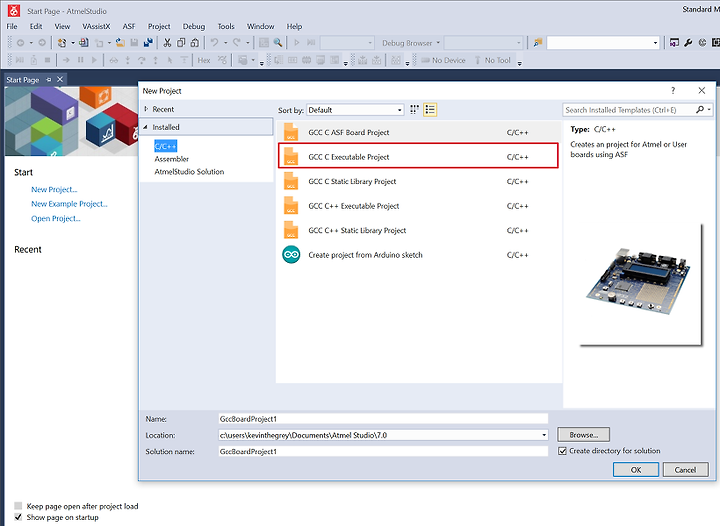Viewport: 720px width, 526px height.
Task: Open the Debug menu
Action: [x=194, y=26]
